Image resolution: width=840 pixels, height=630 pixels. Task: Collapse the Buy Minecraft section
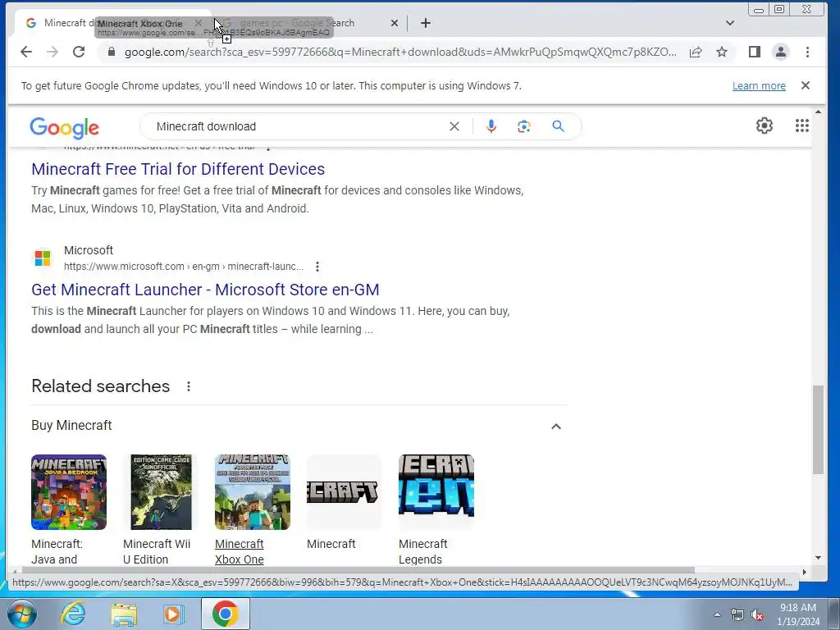pyautogui.click(x=556, y=427)
